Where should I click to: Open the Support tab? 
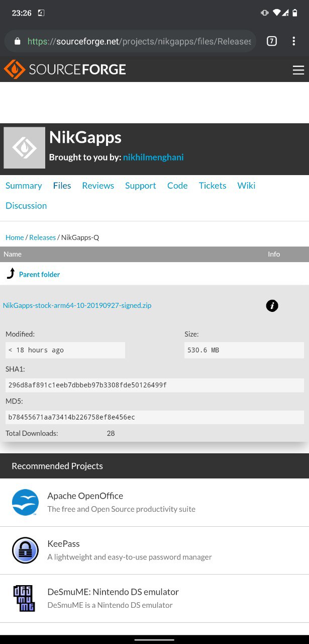click(141, 186)
